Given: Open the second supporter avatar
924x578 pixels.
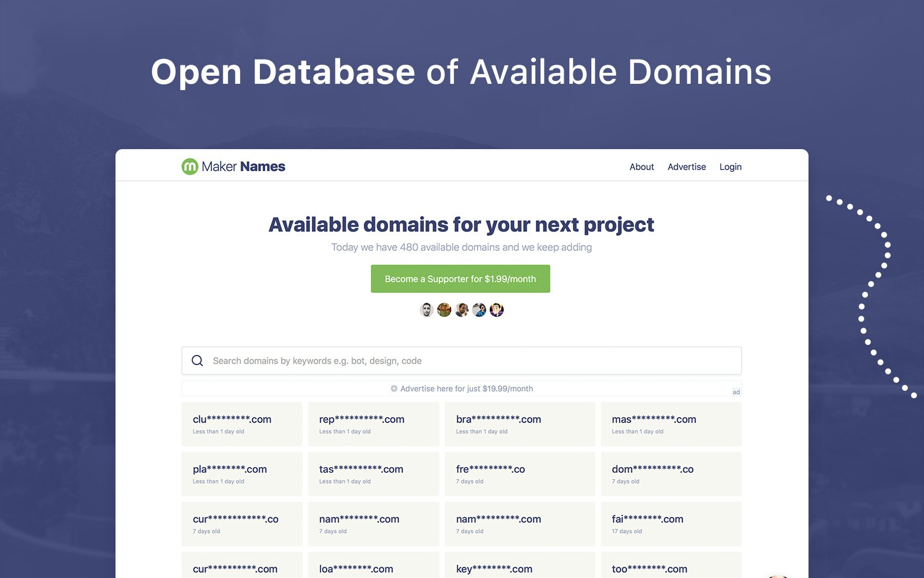Looking at the screenshot, I should 444,310.
